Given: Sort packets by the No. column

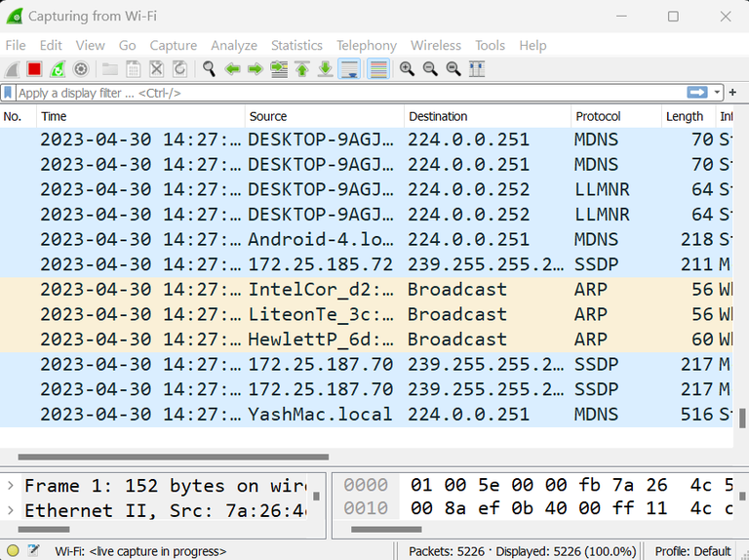Looking at the screenshot, I should click(x=19, y=117).
